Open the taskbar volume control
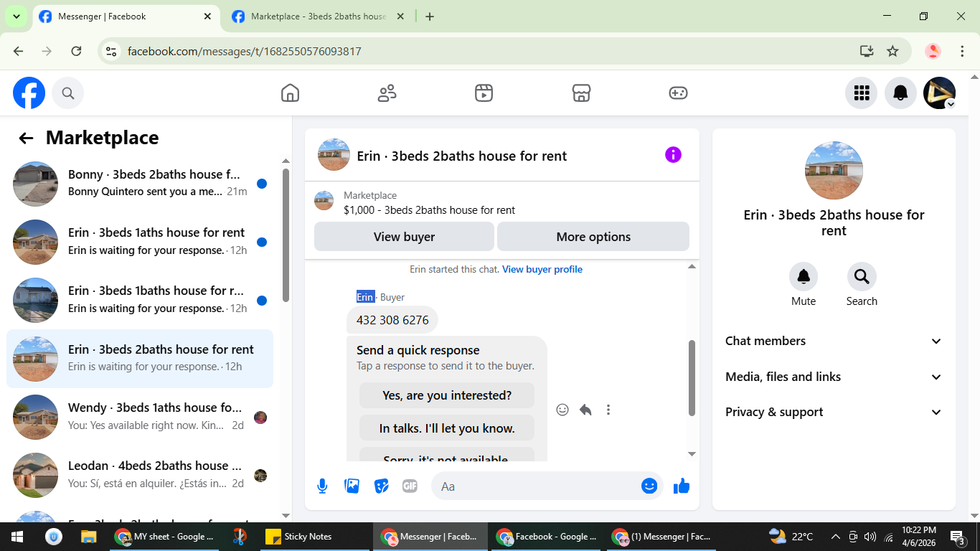The image size is (980, 551). point(870,537)
